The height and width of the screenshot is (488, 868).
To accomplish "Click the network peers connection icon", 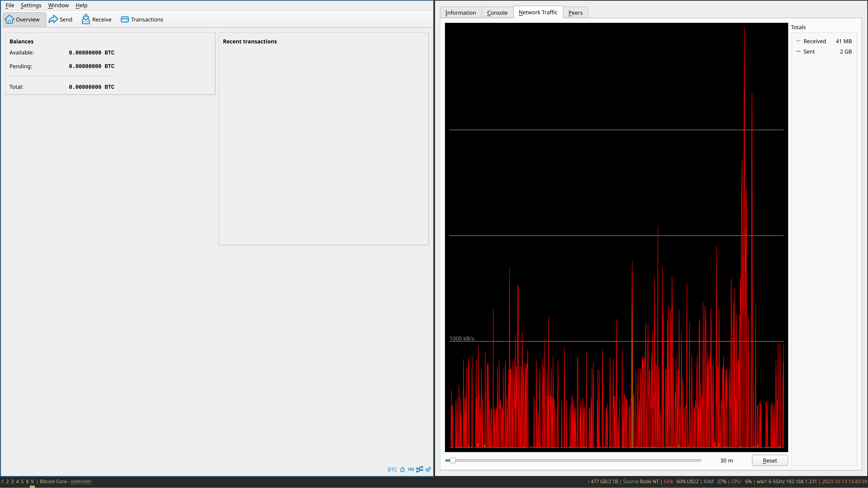I will point(419,469).
